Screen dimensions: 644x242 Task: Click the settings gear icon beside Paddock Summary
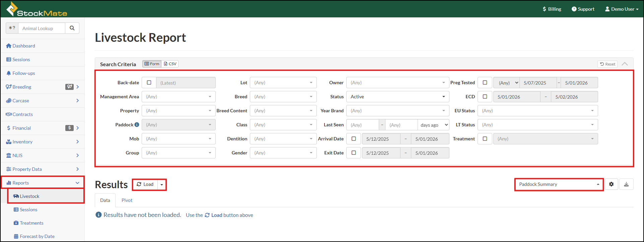click(x=611, y=184)
